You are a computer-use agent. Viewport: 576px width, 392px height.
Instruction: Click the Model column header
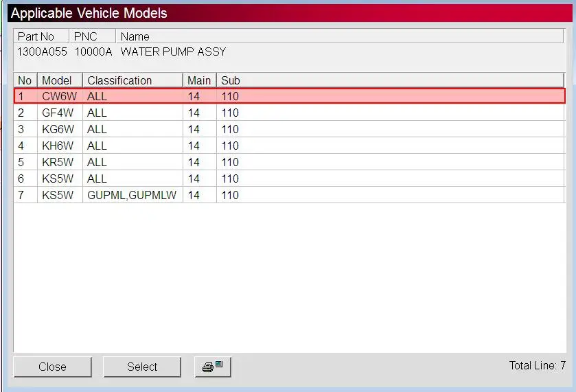point(60,80)
